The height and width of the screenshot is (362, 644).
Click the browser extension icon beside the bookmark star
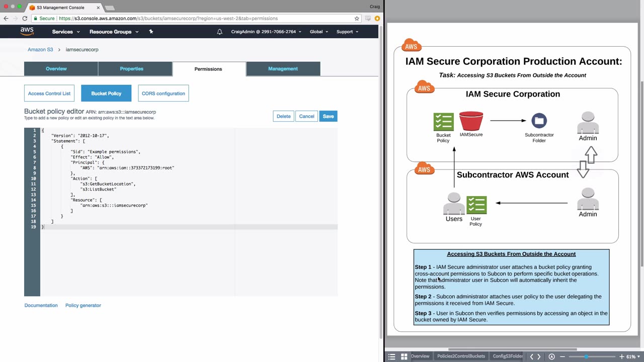click(368, 19)
